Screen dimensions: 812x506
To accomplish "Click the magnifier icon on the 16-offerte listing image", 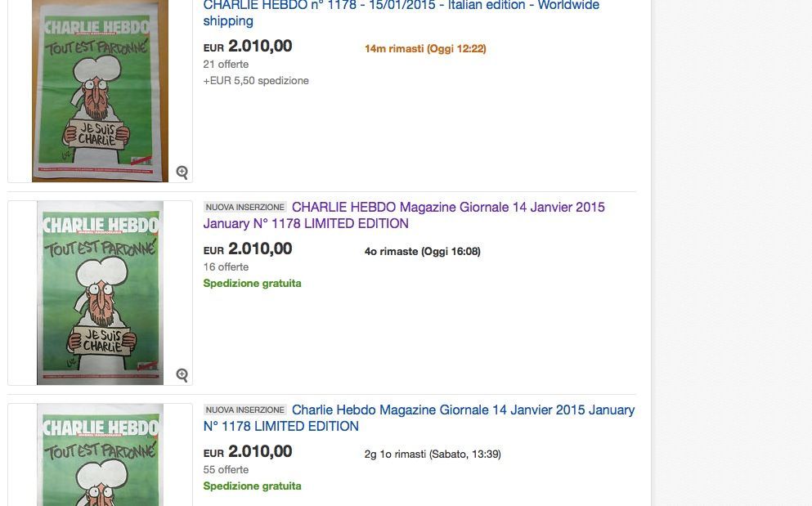I will point(182,375).
